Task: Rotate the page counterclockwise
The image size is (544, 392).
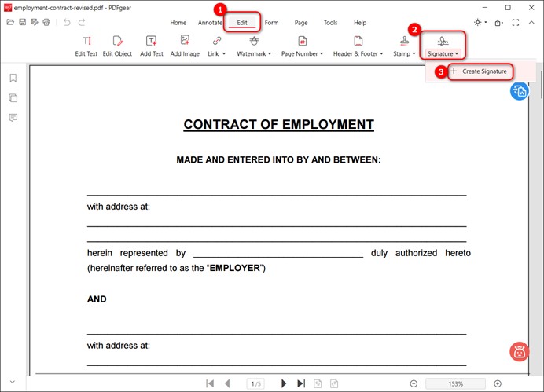Action: [318, 383]
